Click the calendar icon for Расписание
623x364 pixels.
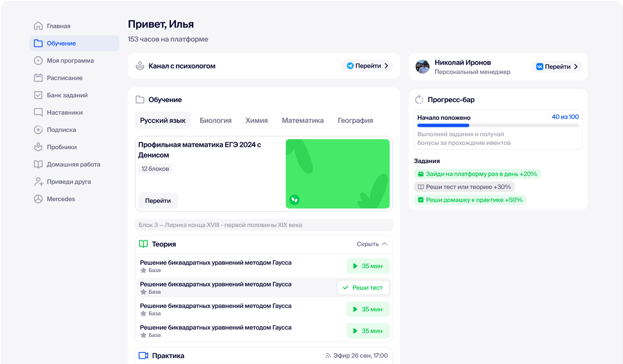click(38, 78)
